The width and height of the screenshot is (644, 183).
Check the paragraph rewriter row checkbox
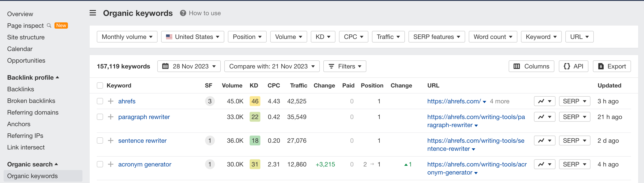point(100,117)
